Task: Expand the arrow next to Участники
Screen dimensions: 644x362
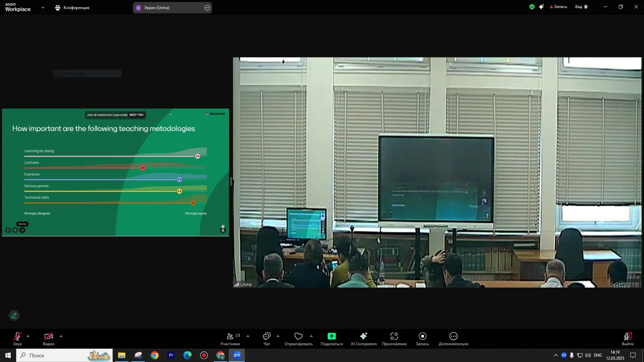Action: tap(248, 336)
